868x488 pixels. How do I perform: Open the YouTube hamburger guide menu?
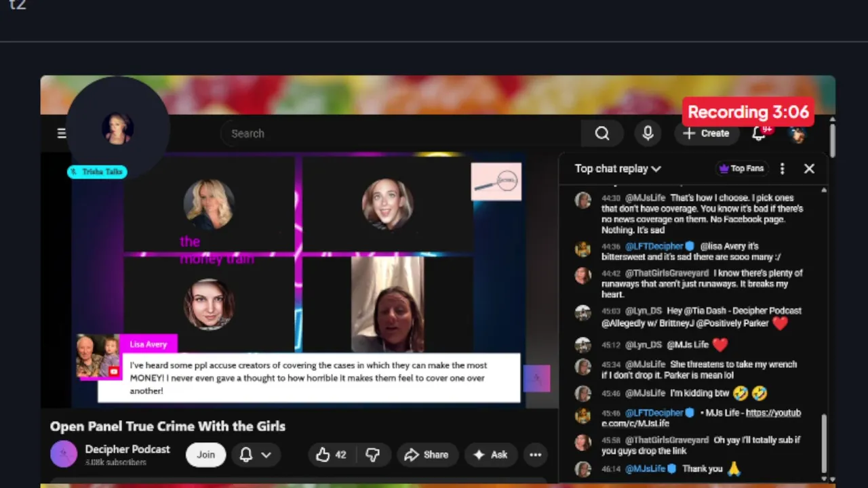pos(62,134)
